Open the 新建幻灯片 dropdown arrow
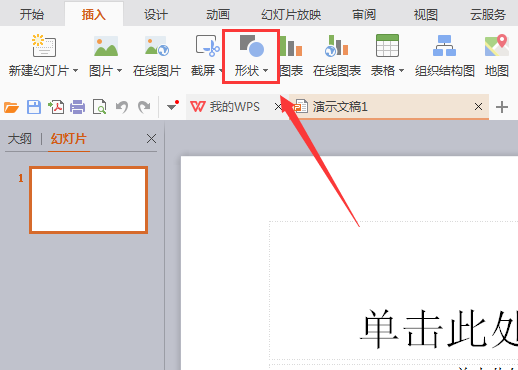This screenshot has height=370, width=518. tap(75, 70)
